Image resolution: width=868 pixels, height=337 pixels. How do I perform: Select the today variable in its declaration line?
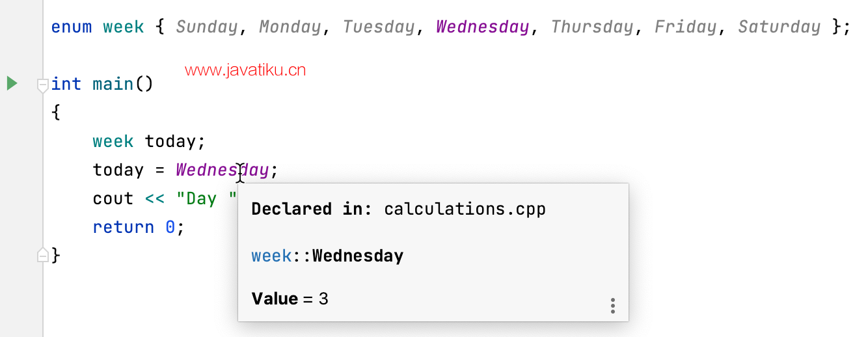pyautogui.click(x=170, y=141)
